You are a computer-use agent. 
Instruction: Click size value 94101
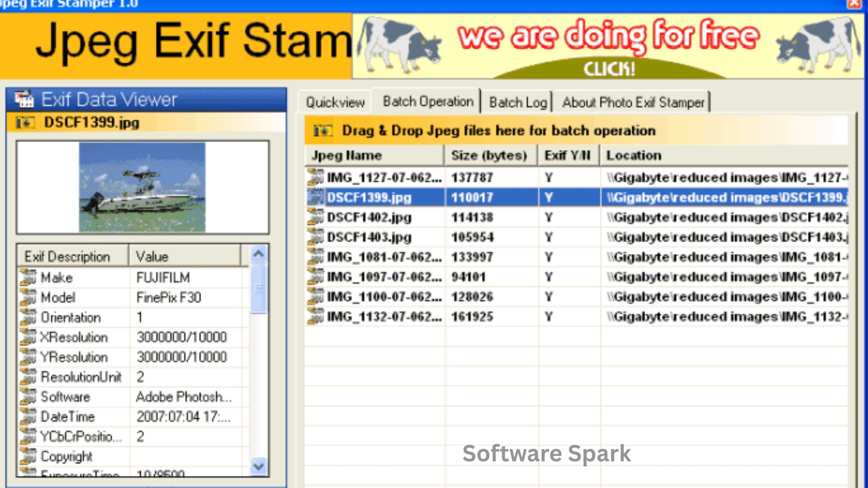(x=468, y=277)
